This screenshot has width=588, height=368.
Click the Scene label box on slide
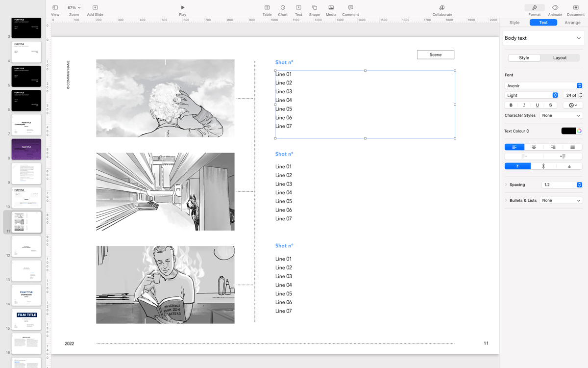(x=436, y=54)
